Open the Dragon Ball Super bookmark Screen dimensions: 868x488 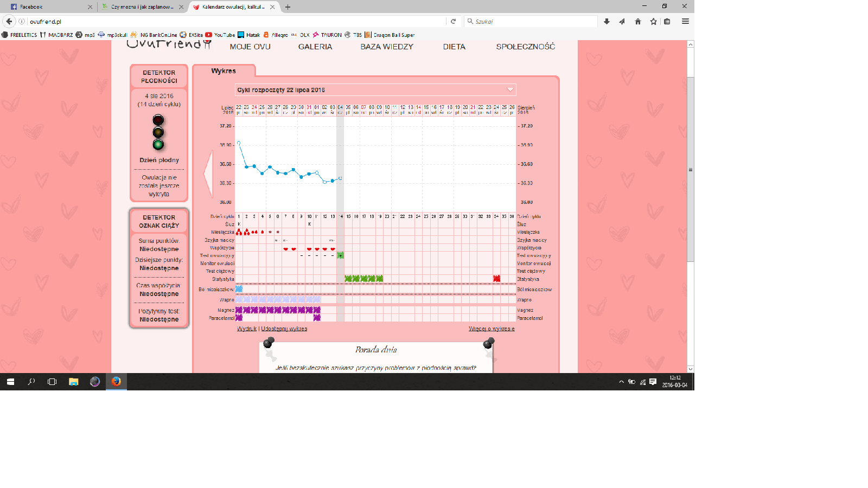[390, 35]
